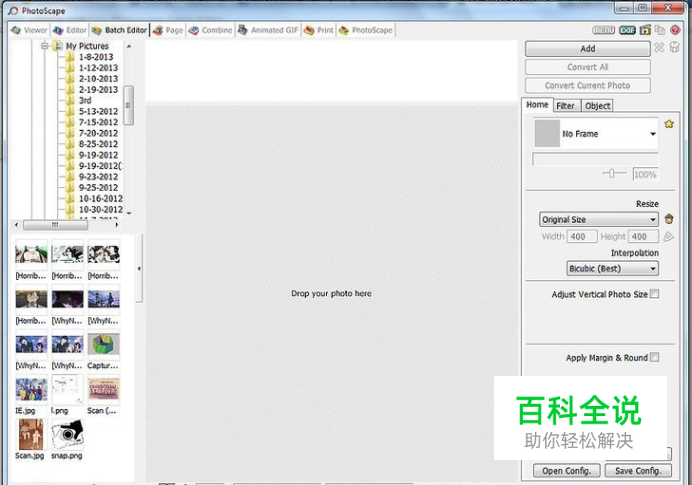Go to the Combine tab
The image size is (692, 485).
click(x=210, y=30)
